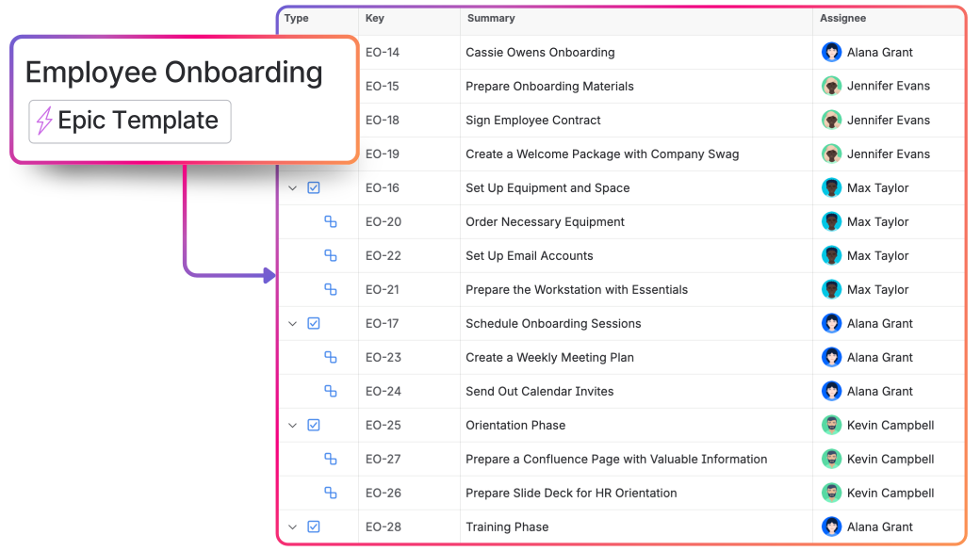Select the subtask icon next to EO-22
The image size is (980, 551).
click(331, 255)
